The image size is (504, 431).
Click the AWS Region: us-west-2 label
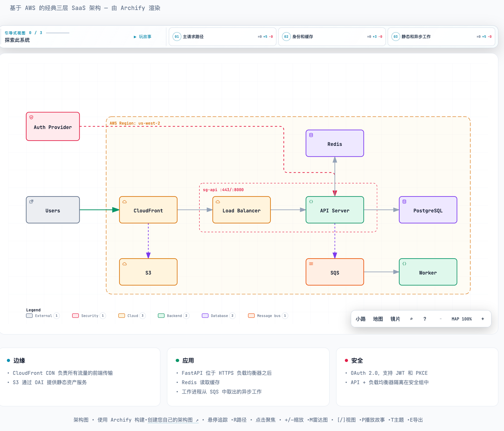pos(135,123)
